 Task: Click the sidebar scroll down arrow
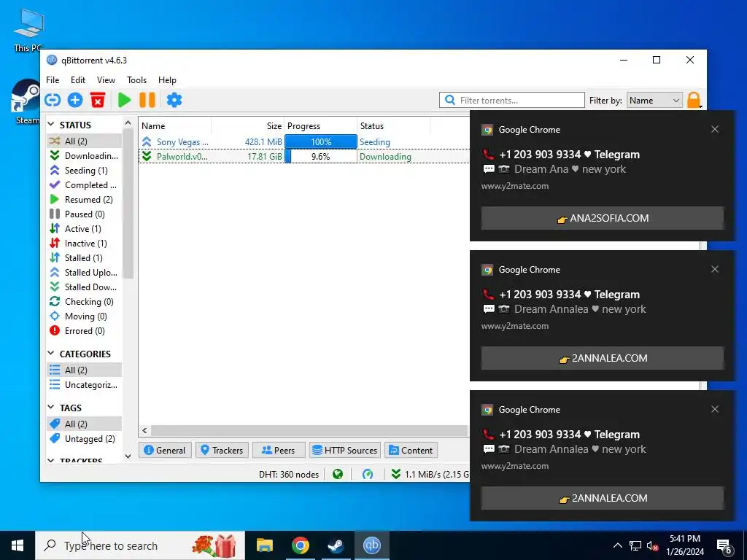point(128,456)
